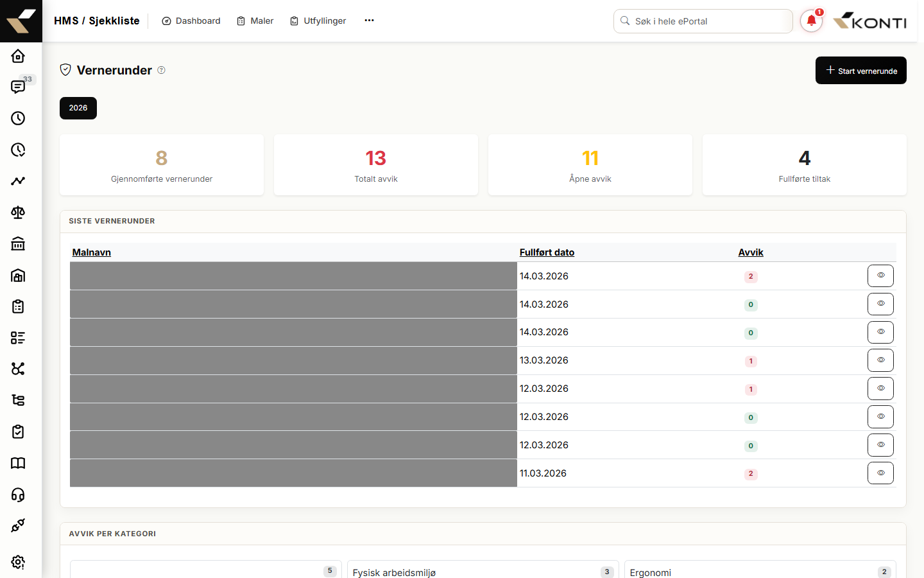The image size is (924, 578).
Task: Click the plain clock icon in the sidebar
Action: click(x=18, y=118)
